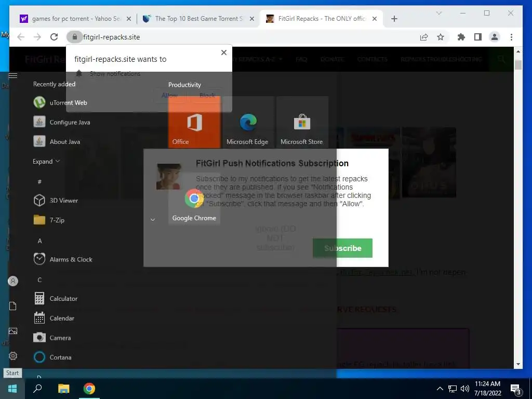Viewport: 532px width, 399px height.
Task: Open the 7-Zip folder entry
Action: (x=49, y=220)
